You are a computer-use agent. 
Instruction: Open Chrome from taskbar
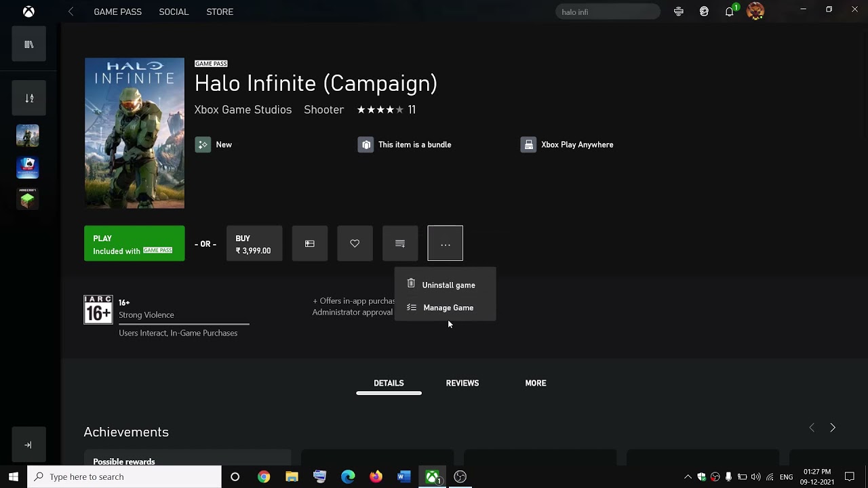264,476
